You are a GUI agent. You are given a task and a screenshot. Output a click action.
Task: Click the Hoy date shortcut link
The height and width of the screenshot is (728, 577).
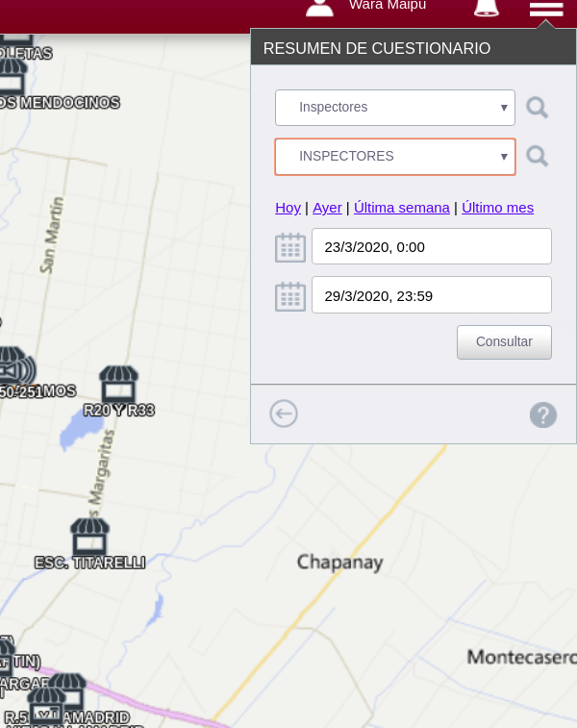point(288,208)
